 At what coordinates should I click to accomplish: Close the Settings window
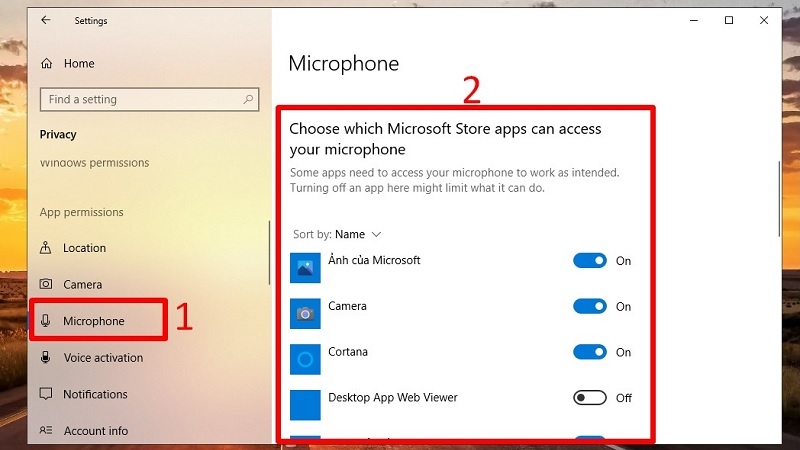click(x=764, y=20)
